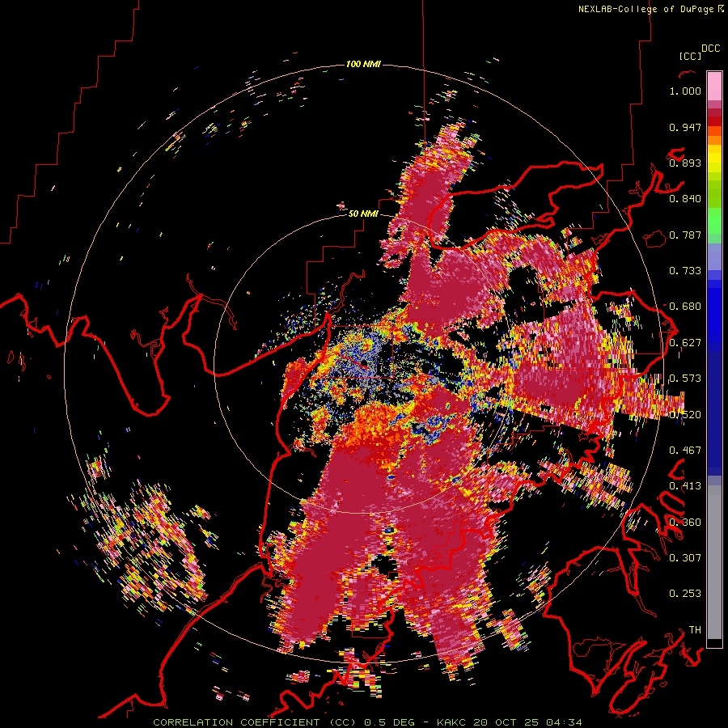This screenshot has width=728, height=728.
Task: Click the 0.573 color scale value
Action: point(685,379)
